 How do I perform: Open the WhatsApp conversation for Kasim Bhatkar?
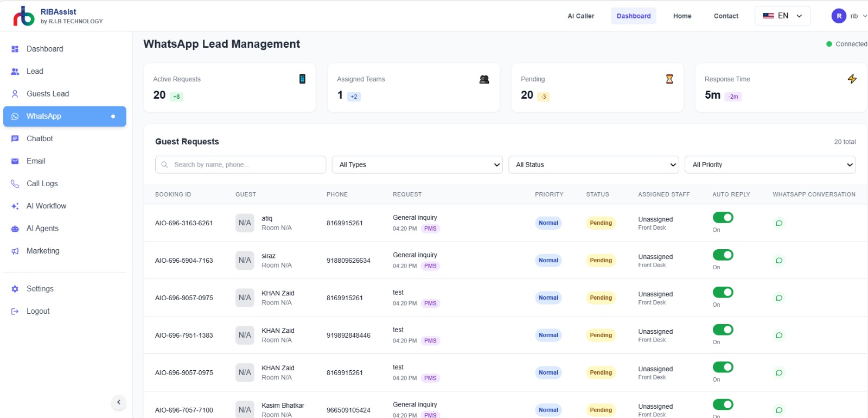coord(779,410)
